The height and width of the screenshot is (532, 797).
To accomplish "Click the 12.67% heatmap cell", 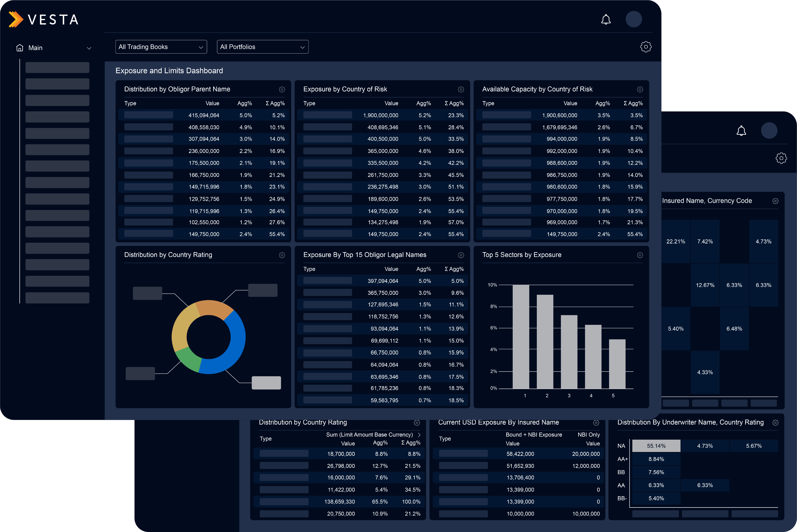I will 705,285.
